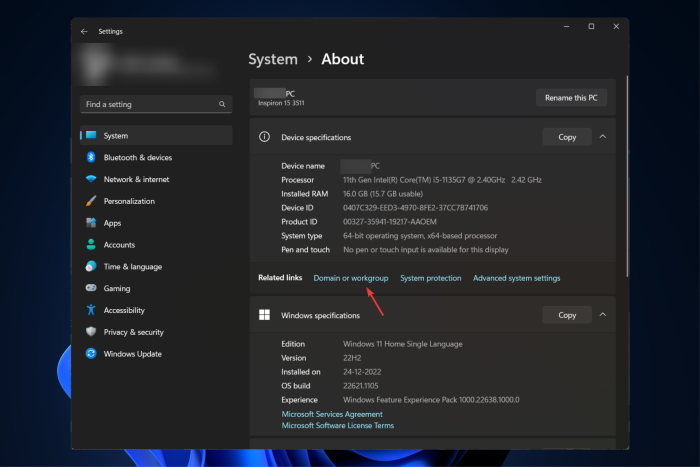Click the Device ID value 0407C329-EED3-4970-8FE2-37CC7B741706
This screenshot has width=700, height=467.
415,208
